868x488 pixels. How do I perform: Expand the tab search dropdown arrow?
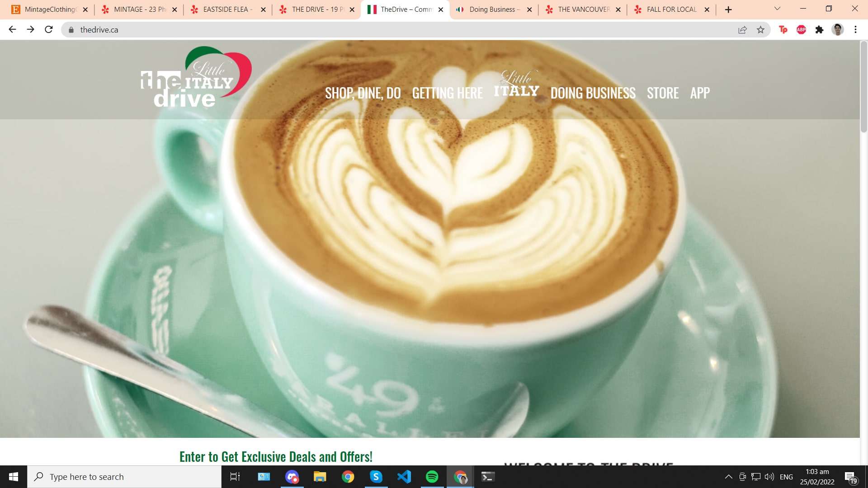point(777,9)
